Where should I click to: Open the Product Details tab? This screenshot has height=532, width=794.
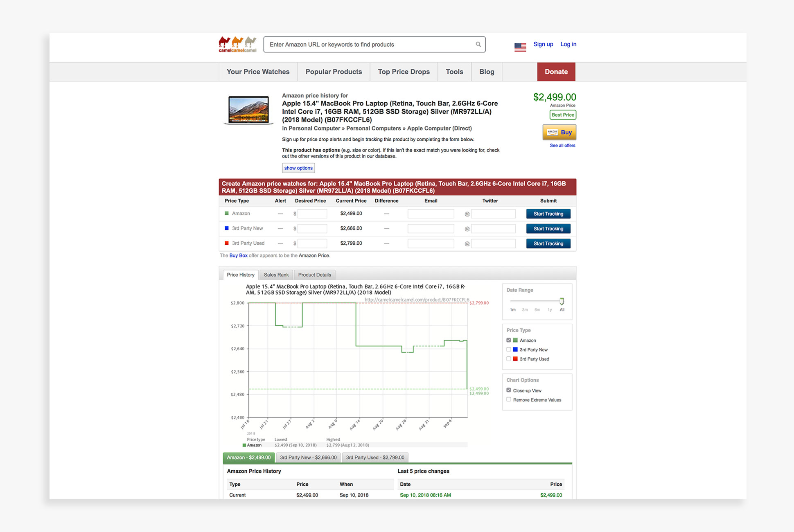click(314, 275)
